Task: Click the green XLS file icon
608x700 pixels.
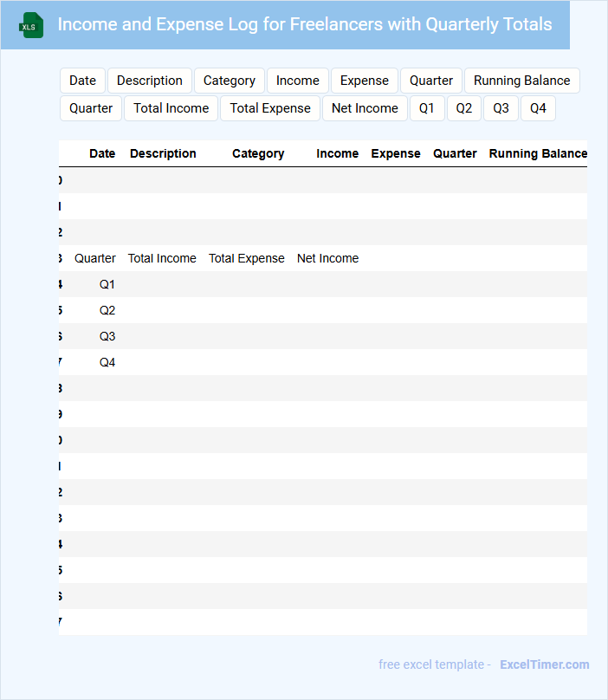Action: [31, 25]
